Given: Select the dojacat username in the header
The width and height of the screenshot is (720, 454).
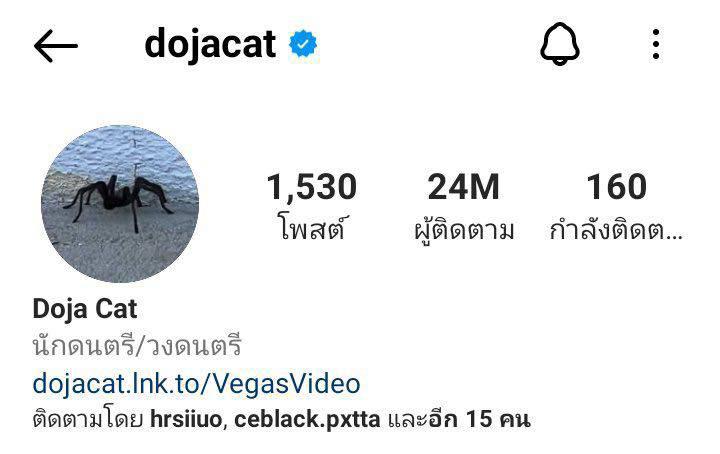Looking at the screenshot, I should click(210, 44).
